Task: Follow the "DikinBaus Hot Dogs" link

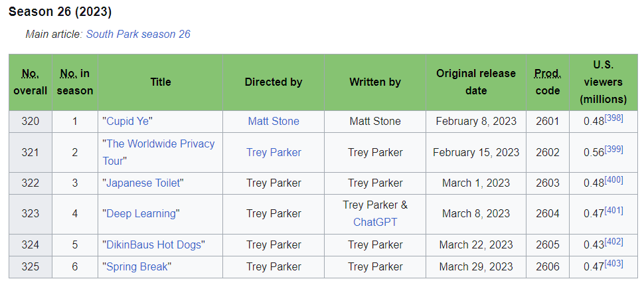Action: point(153,244)
